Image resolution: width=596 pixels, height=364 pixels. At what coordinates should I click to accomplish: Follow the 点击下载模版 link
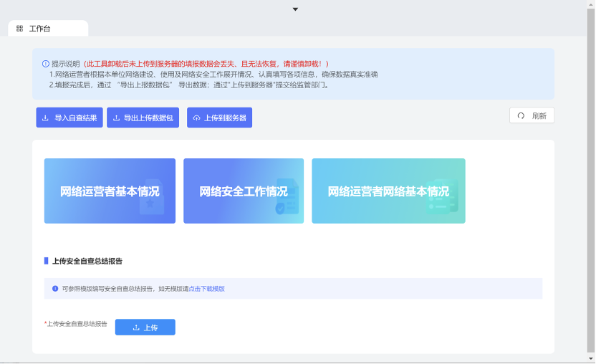(207, 289)
